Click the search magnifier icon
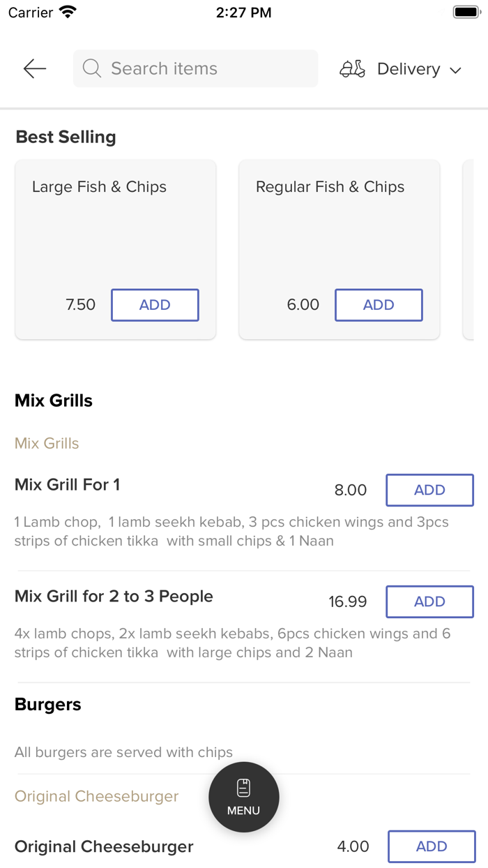The width and height of the screenshot is (488, 868). point(91,68)
